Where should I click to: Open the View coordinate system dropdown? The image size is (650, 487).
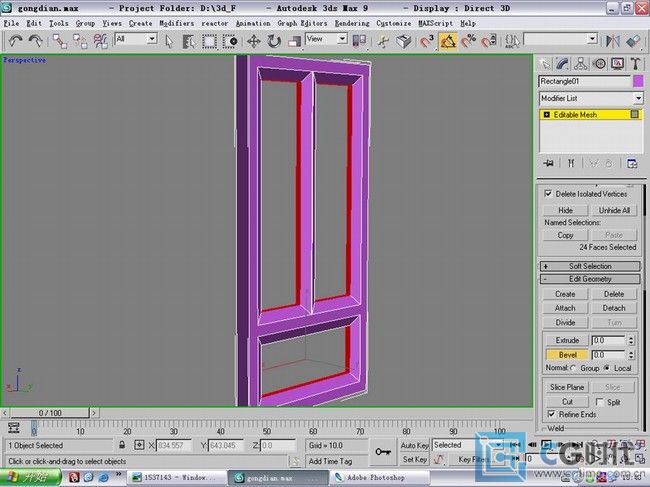pos(342,39)
